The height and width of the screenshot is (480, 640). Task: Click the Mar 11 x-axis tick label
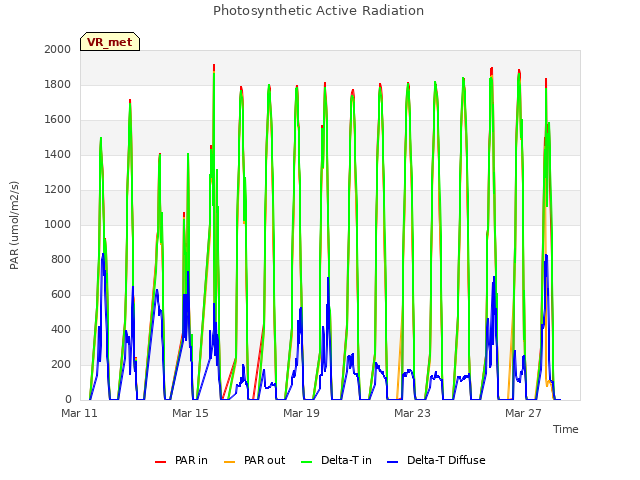click(79, 413)
